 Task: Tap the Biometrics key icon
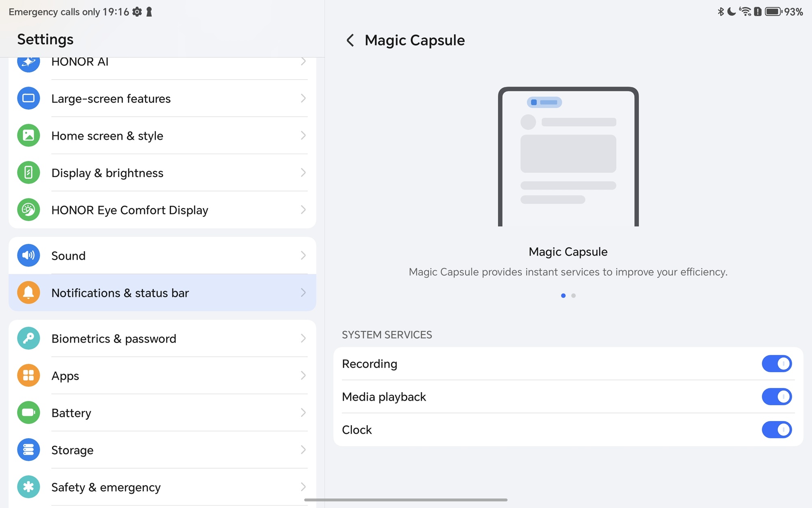[28, 338]
